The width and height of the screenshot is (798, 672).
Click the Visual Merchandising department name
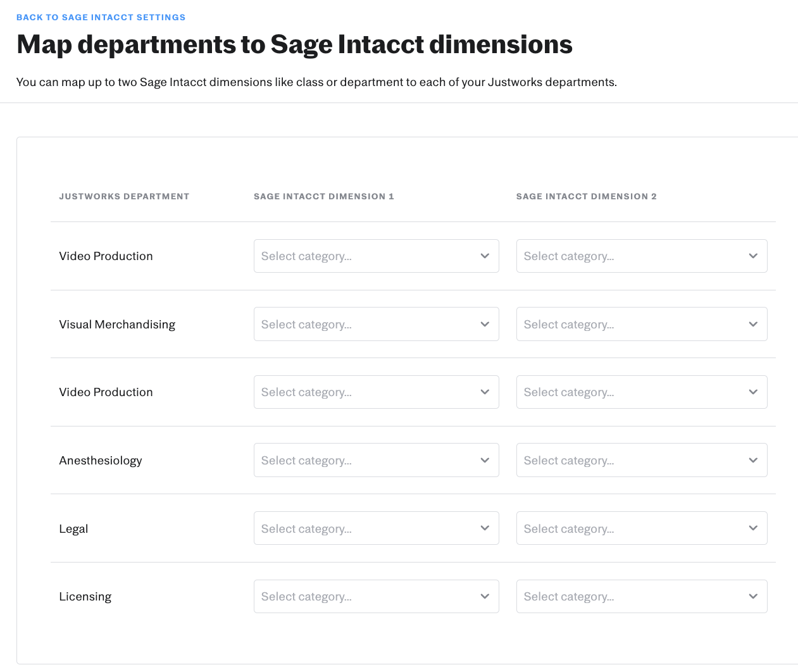tap(117, 325)
